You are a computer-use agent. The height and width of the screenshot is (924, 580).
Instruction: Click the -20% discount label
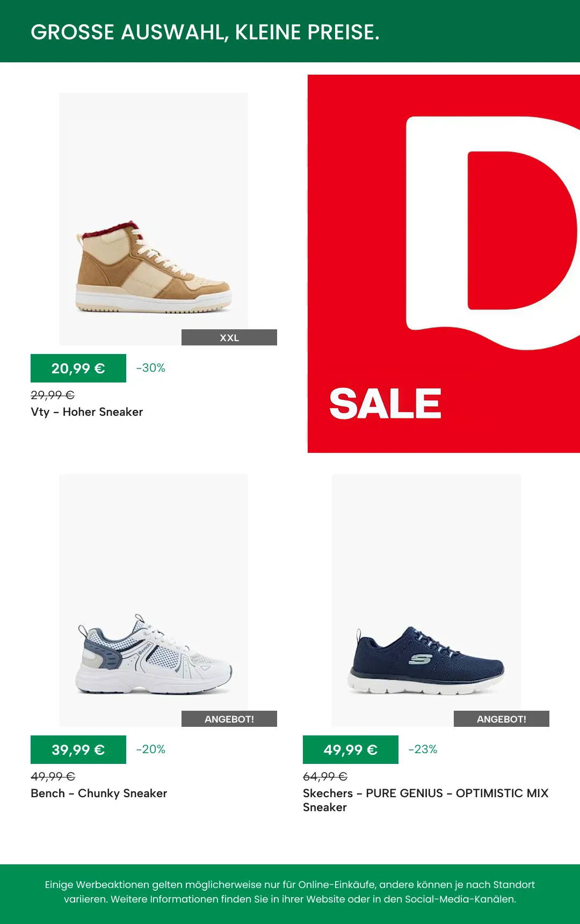point(151,749)
